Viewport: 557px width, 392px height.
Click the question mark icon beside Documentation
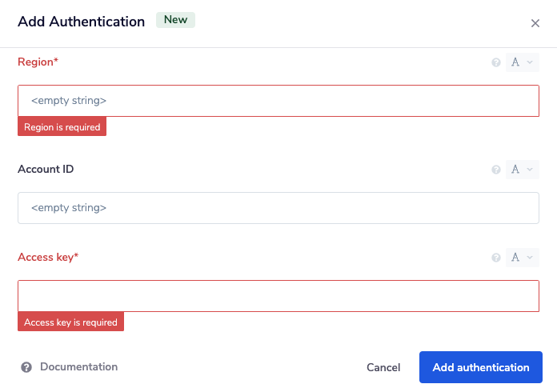(26, 367)
